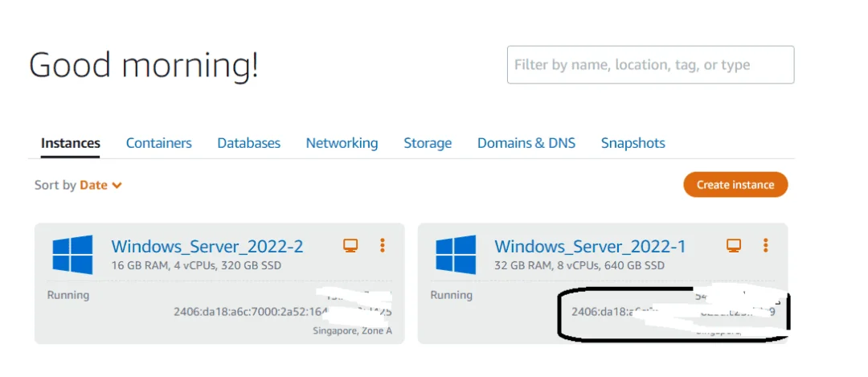This screenshot has width=868, height=377.
Task: Click the Create instance button
Action: pyautogui.click(x=735, y=185)
